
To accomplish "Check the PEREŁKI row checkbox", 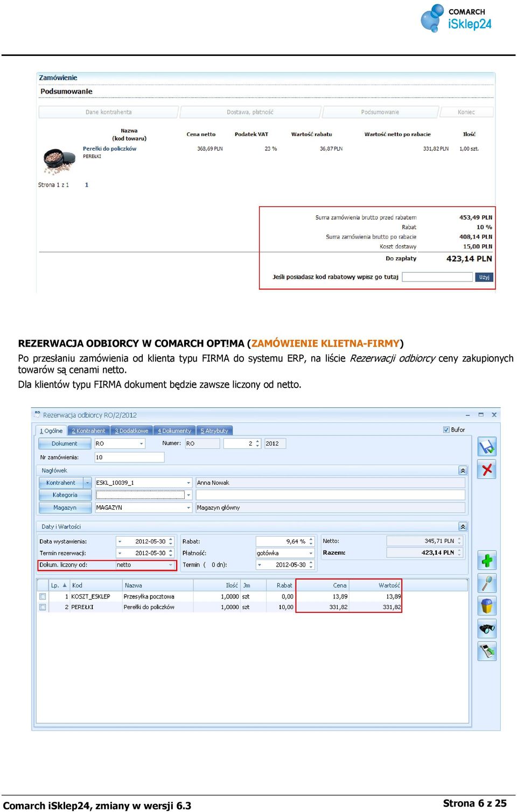I will (43, 607).
